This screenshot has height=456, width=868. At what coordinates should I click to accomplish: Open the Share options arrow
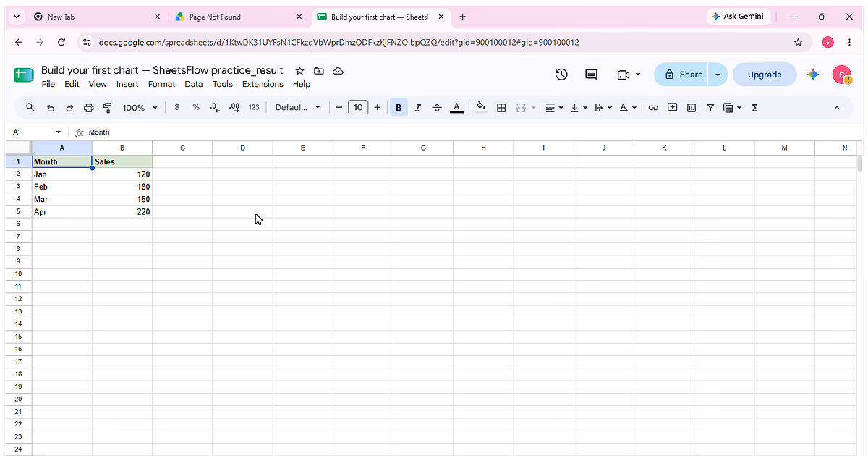tap(718, 75)
